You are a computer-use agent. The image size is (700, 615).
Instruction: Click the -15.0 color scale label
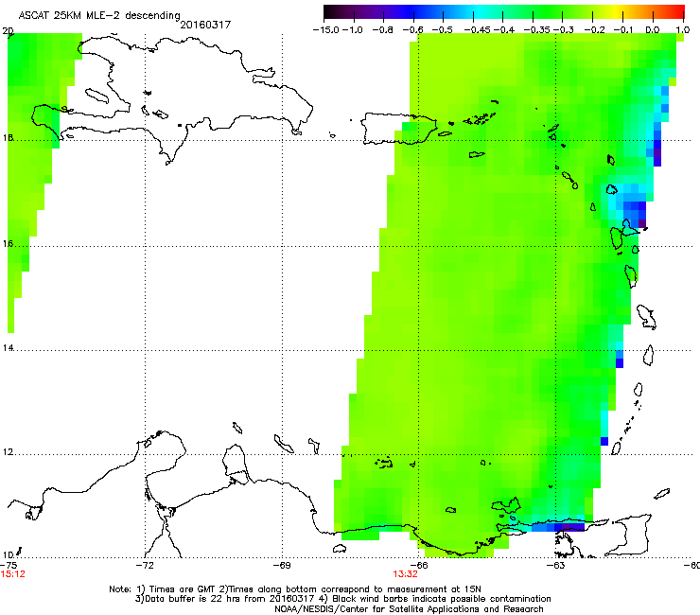(326, 30)
